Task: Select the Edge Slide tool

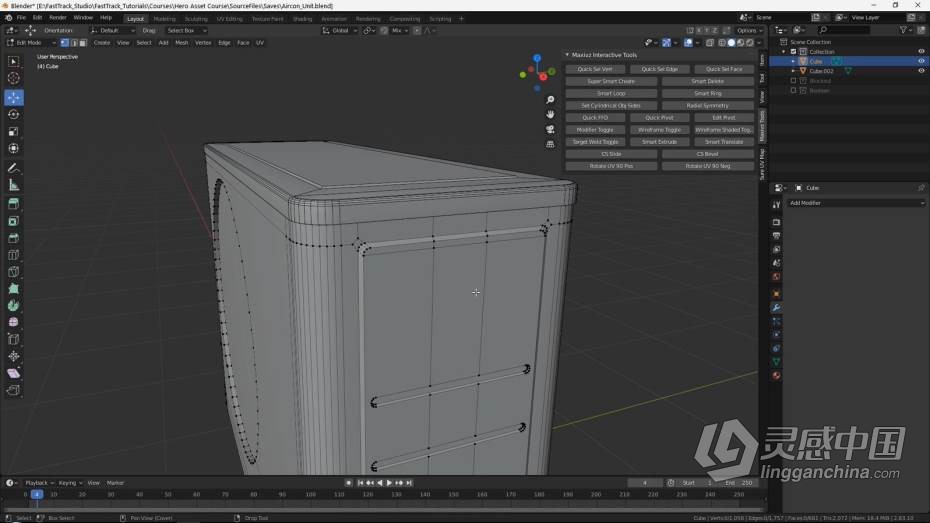Action: tap(14, 340)
